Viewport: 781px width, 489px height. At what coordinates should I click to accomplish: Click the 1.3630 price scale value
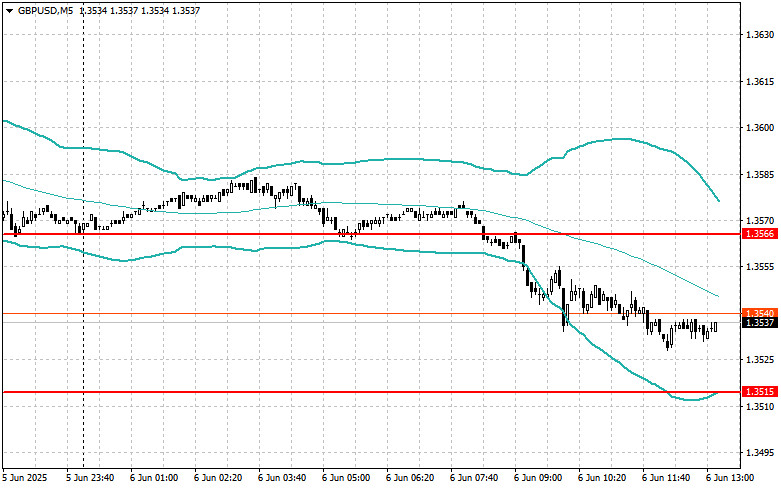coord(760,35)
